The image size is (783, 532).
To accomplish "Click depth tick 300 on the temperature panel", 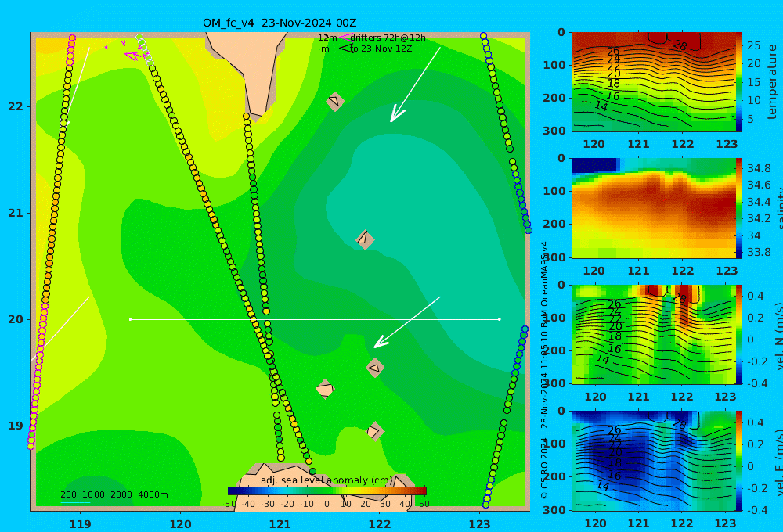I will (554, 131).
